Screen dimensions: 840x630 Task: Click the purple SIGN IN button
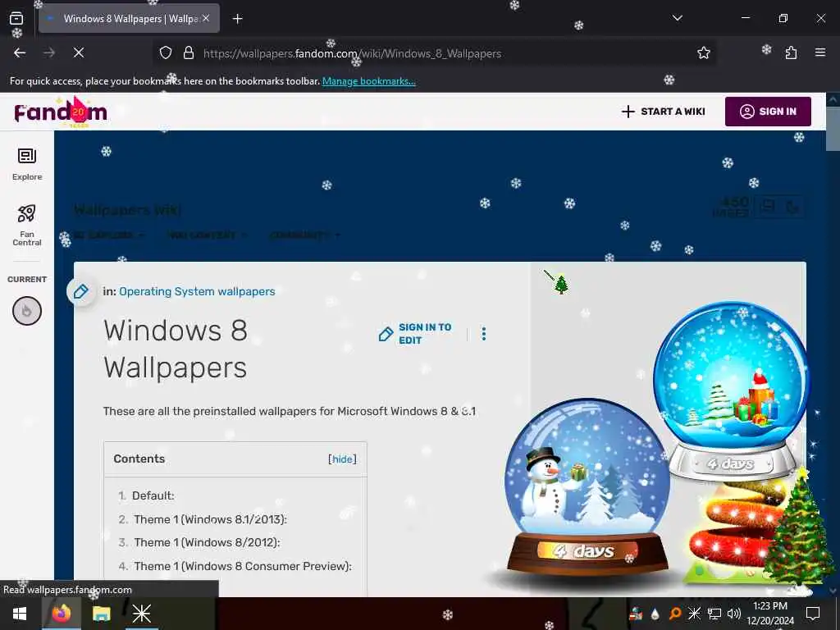coord(768,112)
